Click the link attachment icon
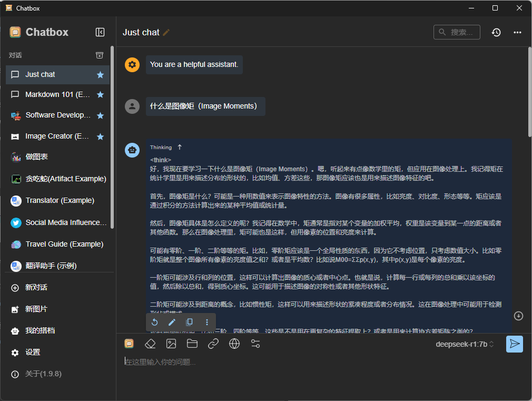This screenshot has width=532, height=401. click(x=213, y=344)
